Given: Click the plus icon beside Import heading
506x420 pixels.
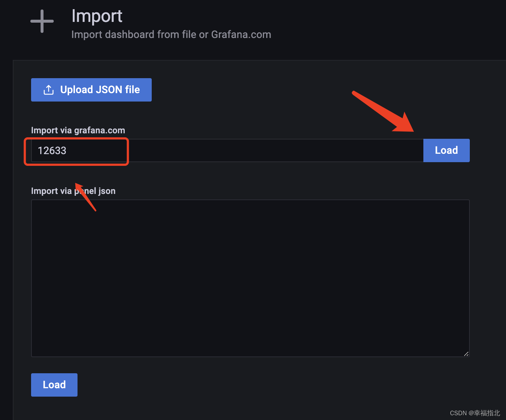Looking at the screenshot, I should pyautogui.click(x=42, y=21).
